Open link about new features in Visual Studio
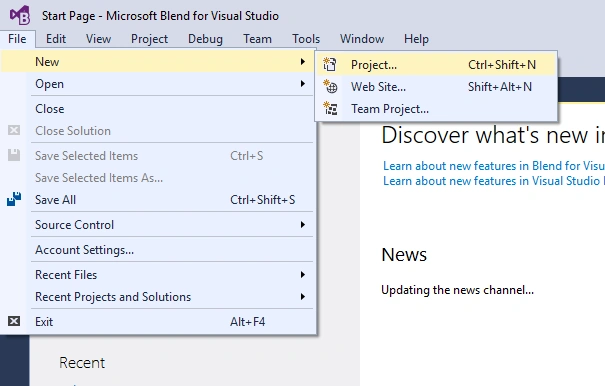Image resolution: width=605 pixels, height=386 pixels. pos(494,181)
